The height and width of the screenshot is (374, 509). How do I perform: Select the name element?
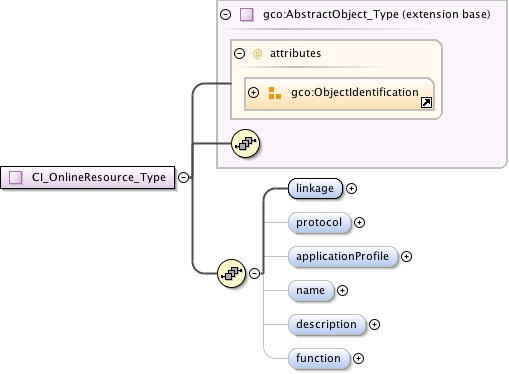(311, 291)
